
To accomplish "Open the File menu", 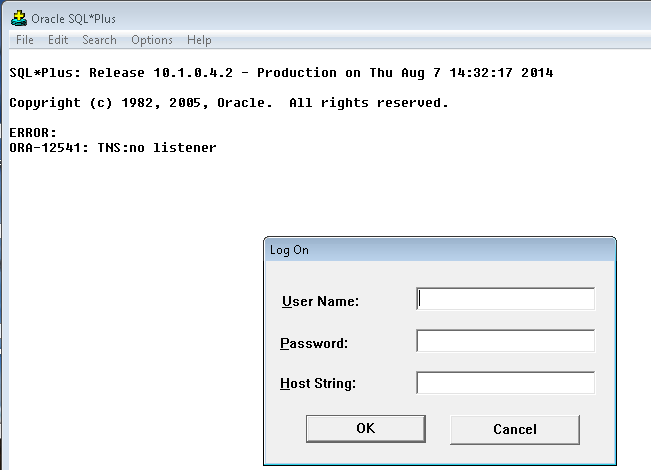I will coord(24,40).
